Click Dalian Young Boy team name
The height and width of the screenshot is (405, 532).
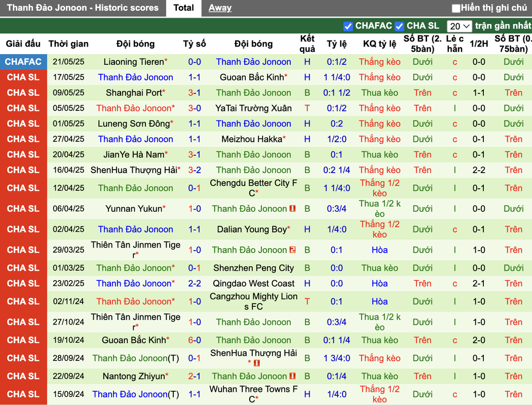click(253, 229)
